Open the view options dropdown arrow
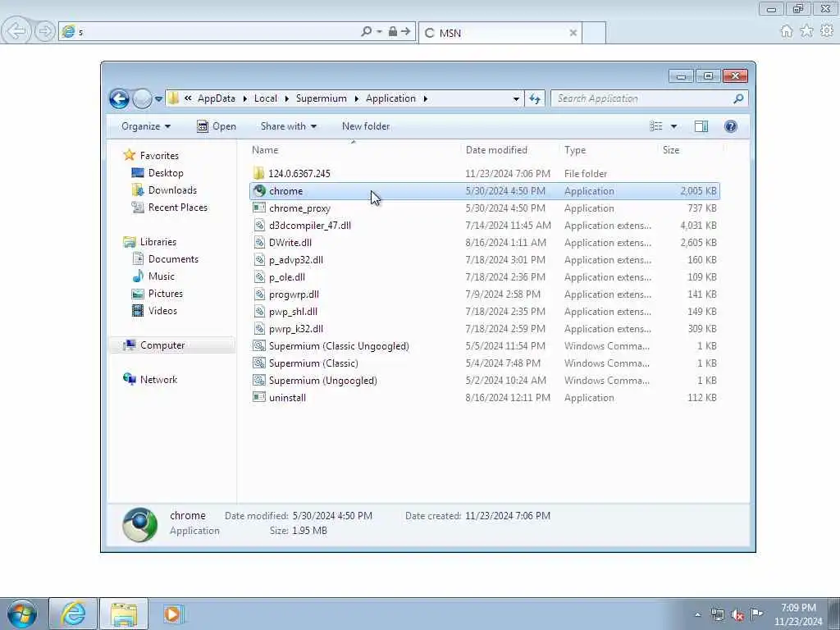The height and width of the screenshot is (630, 840). pyautogui.click(x=674, y=126)
